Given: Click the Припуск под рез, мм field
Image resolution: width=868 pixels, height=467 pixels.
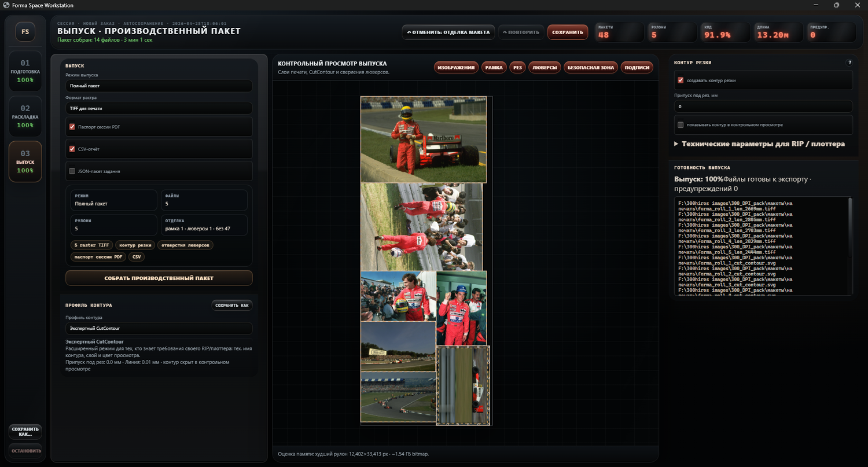Looking at the screenshot, I should coord(763,106).
